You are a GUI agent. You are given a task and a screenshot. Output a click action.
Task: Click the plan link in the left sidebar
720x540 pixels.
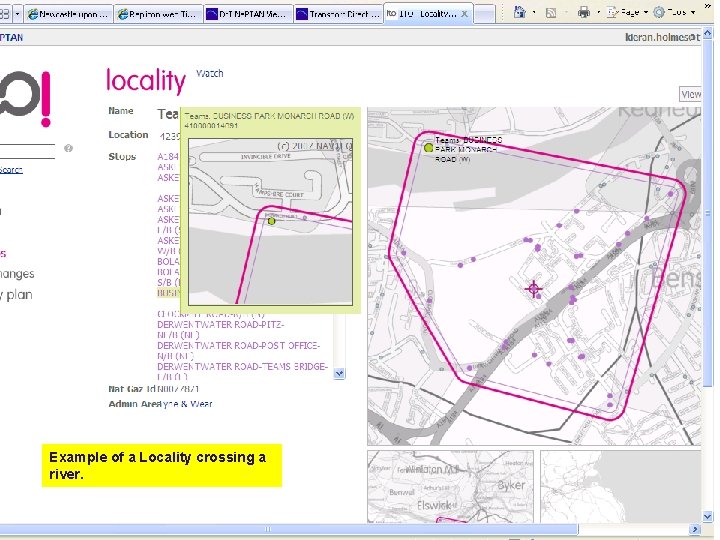click(16, 295)
